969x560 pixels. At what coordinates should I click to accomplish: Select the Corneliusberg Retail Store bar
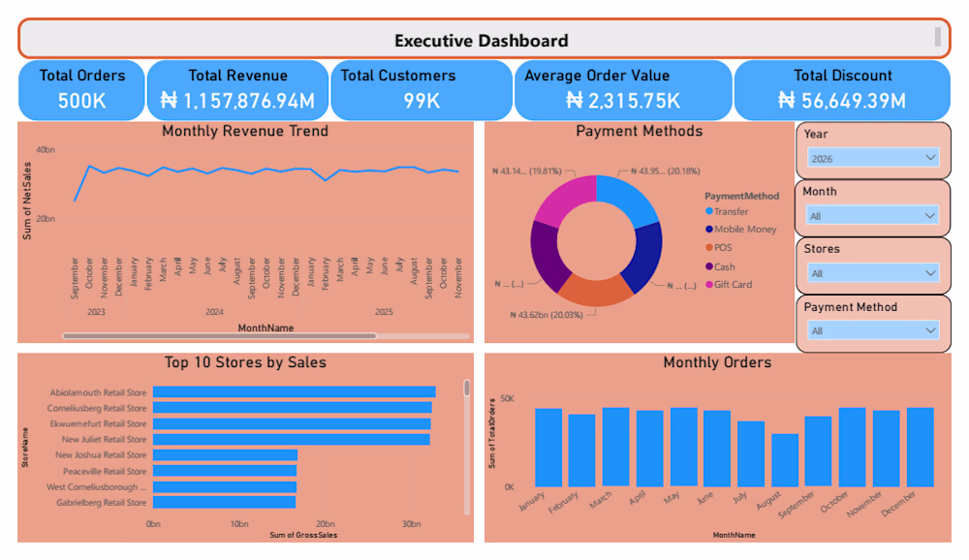tap(293, 407)
